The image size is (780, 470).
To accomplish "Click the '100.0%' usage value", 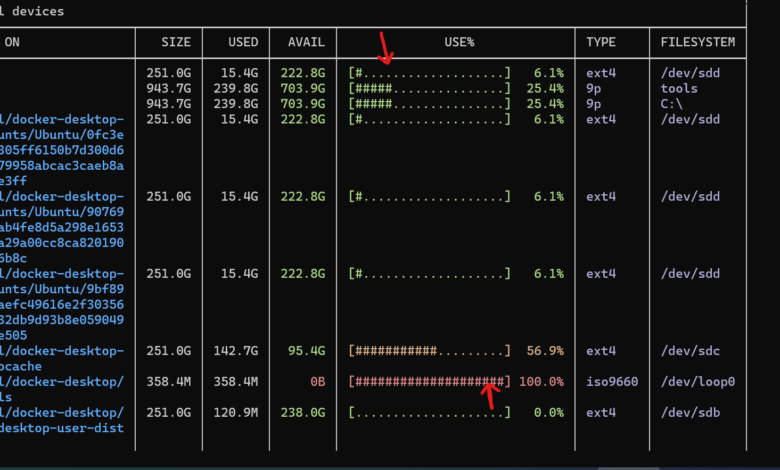I will [541, 382].
